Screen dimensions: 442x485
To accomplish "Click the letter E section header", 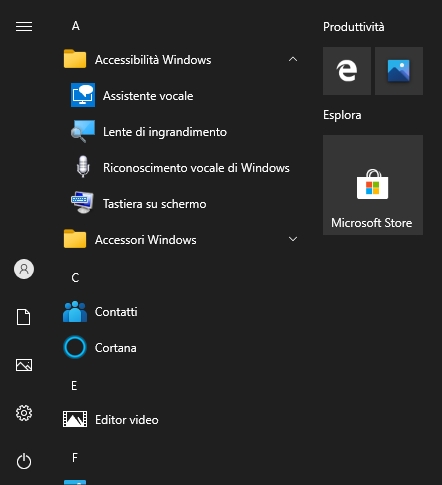I will tap(74, 386).
